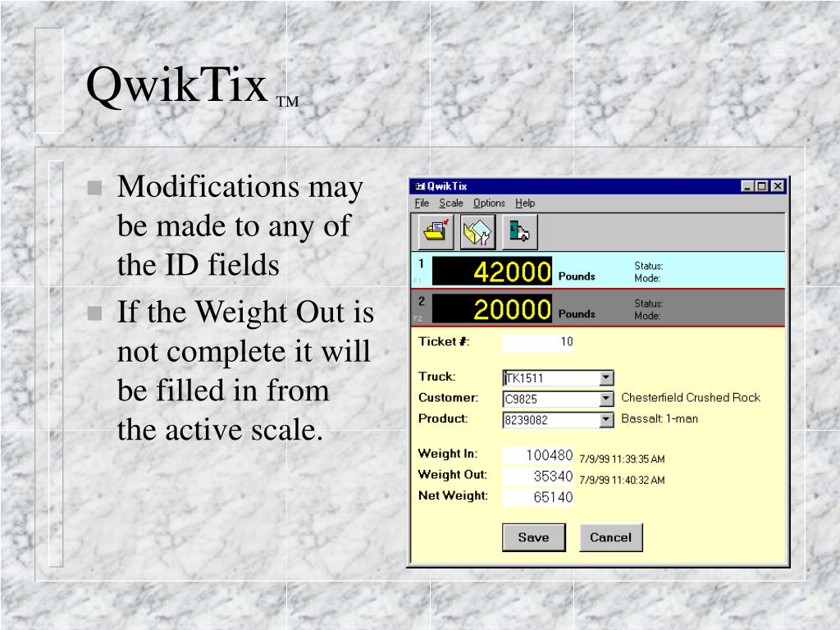Open the Scale menu

(451, 203)
